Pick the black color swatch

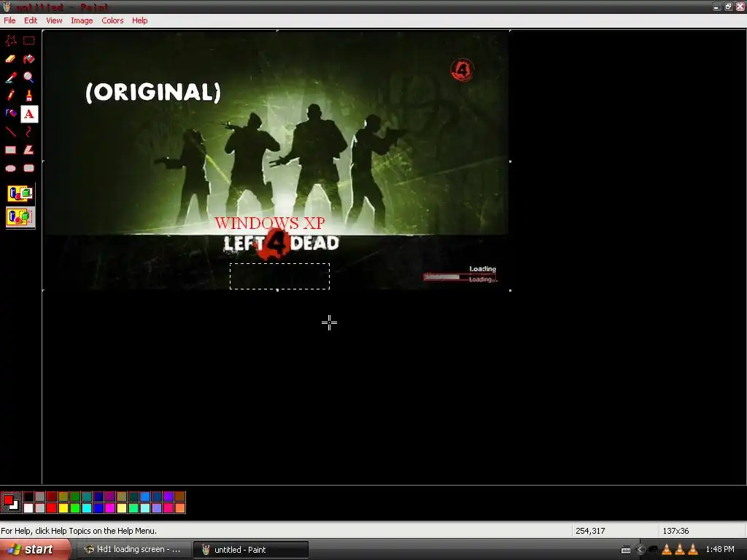[28, 497]
